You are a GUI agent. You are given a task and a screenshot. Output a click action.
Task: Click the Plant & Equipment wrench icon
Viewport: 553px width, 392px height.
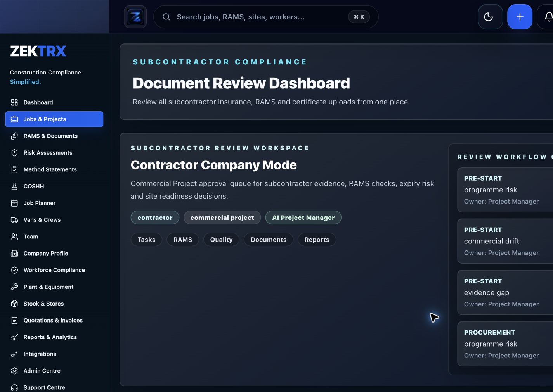14,287
